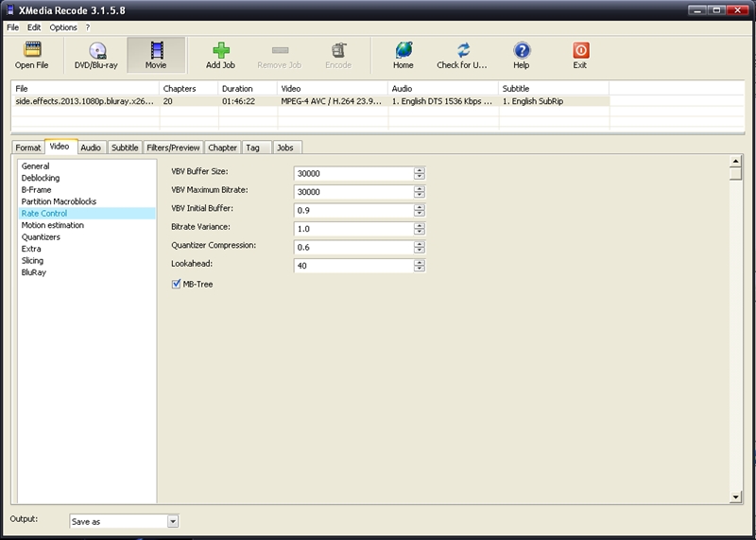Click the Video column header
The width and height of the screenshot is (756, 540).
(x=333, y=89)
